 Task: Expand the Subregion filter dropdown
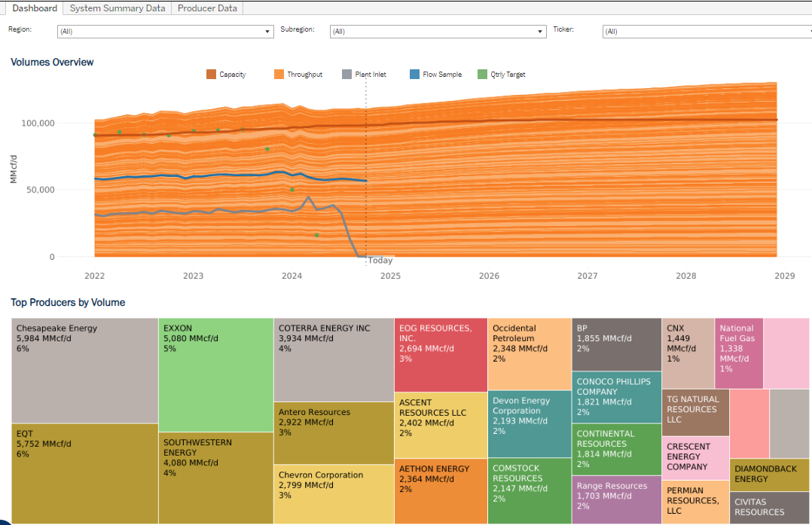click(438, 32)
